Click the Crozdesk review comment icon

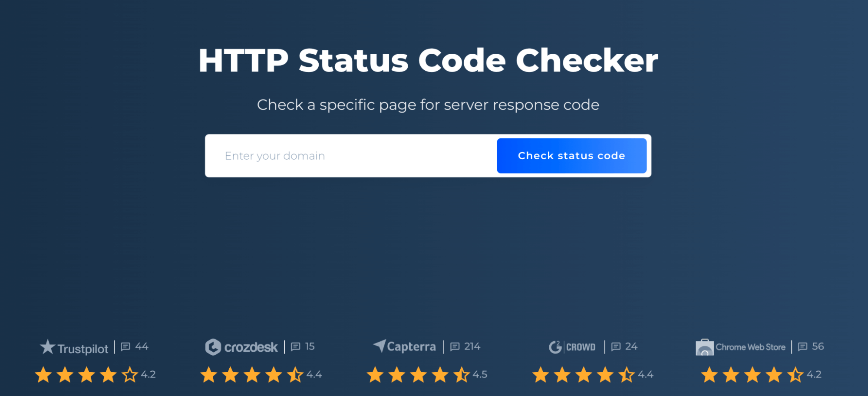coord(296,347)
